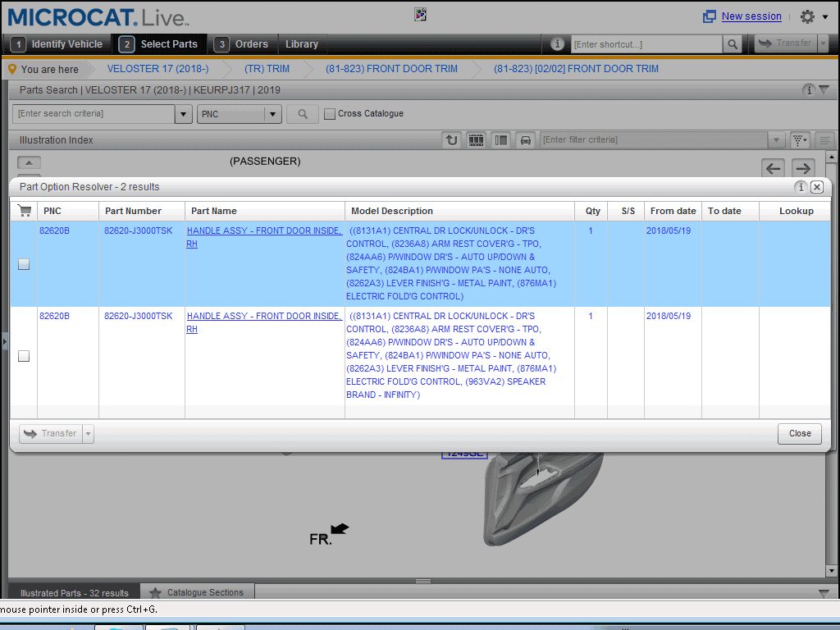Go to (TR) TRIM breadcrumb
Screen dimensions: 840x630
pos(267,69)
